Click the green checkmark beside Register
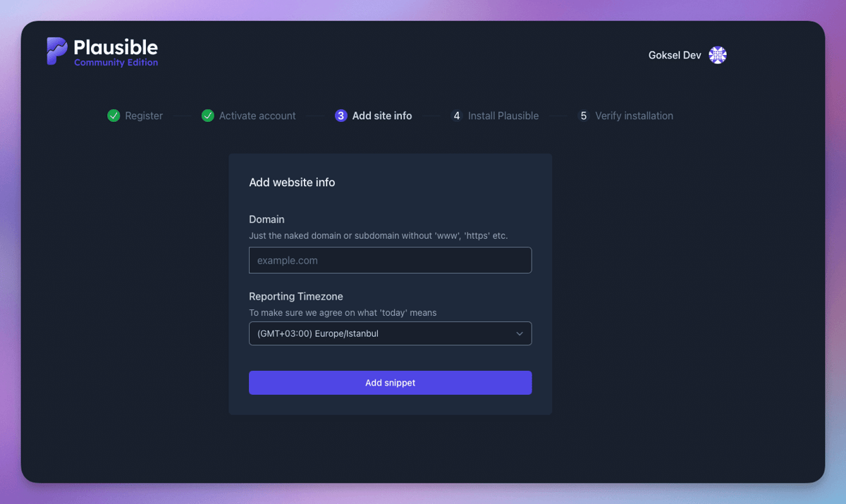This screenshot has width=846, height=504. pos(114,116)
